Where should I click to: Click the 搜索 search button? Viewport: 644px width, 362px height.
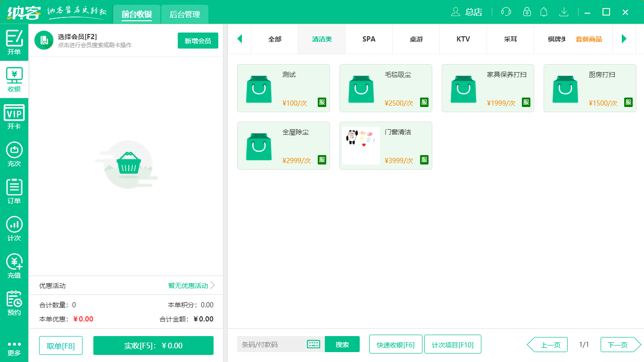[342, 344]
